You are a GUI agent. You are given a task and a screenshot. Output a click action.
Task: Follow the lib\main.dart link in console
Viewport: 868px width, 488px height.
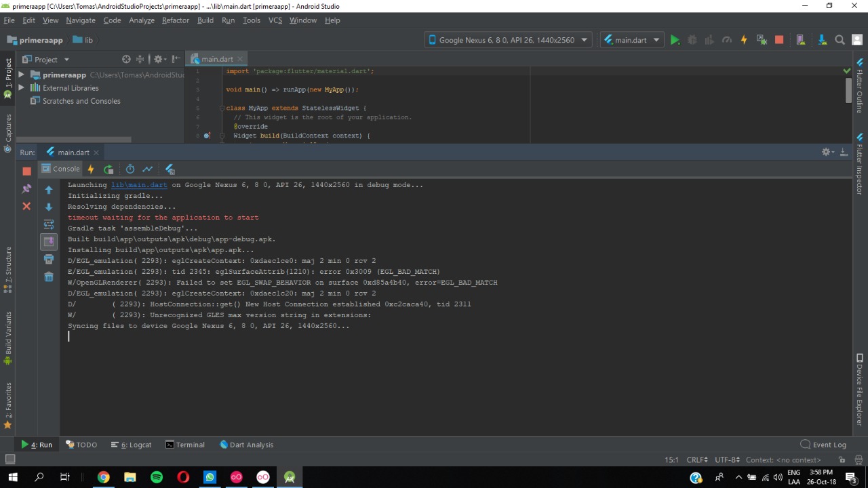point(139,185)
